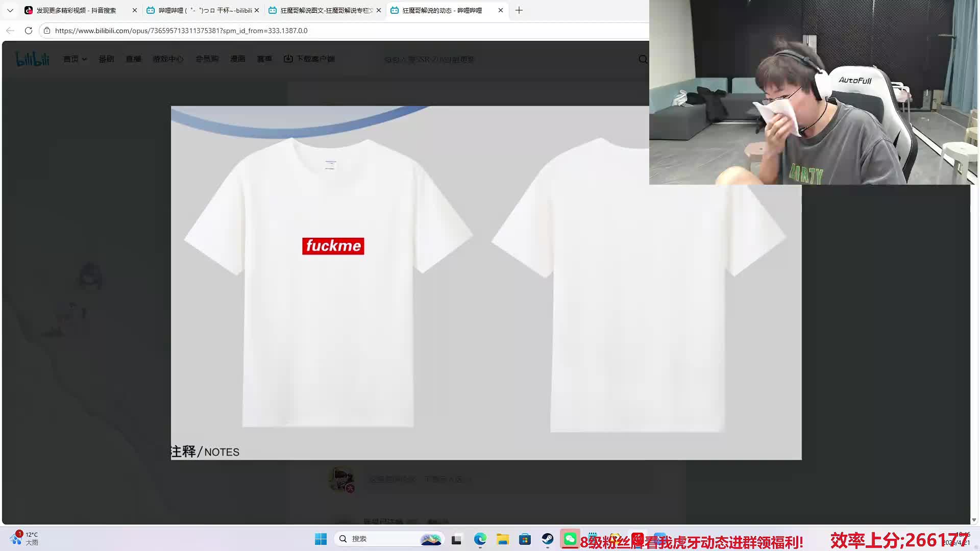Screen dimensions: 980x551
Task: Click the bilibili search magnifier icon
Action: pyautogui.click(x=643, y=59)
